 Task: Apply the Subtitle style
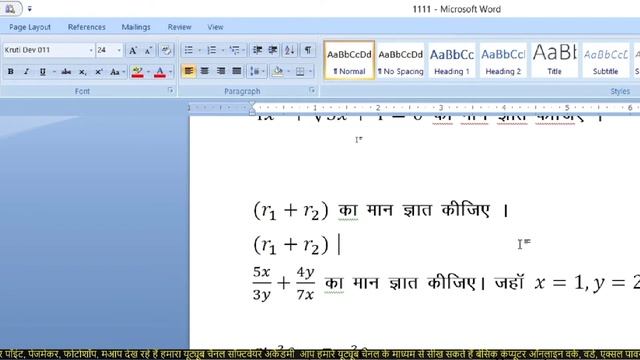[x=605, y=60]
